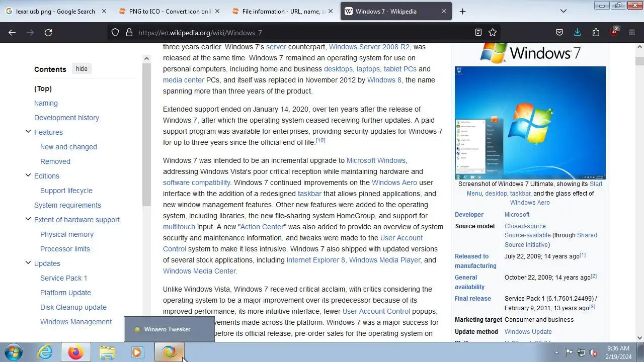Show hidden tray icons arrow
The height and width of the screenshot is (362, 644).
tap(557, 352)
